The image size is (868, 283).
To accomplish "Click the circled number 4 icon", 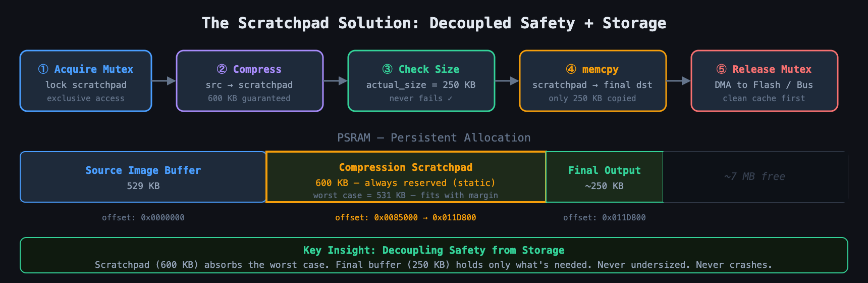I will pyautogui.click(x=571, y=69).
